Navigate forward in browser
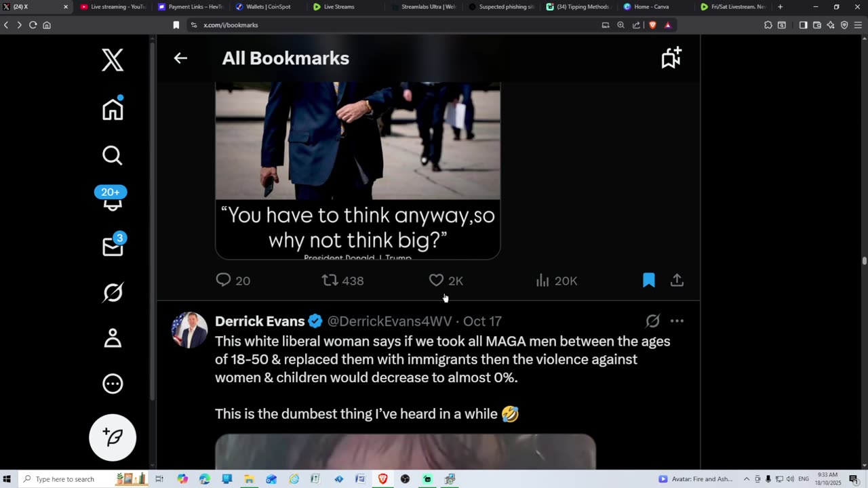The height and width of the screenshot is (488, 868). click(19, 25)
